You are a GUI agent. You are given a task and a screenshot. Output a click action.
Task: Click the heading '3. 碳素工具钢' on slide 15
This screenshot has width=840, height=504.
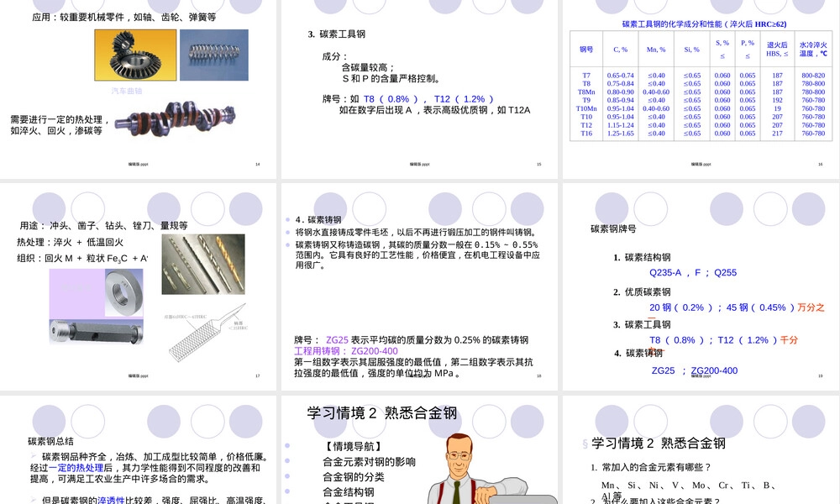click(x=337, y=34)
